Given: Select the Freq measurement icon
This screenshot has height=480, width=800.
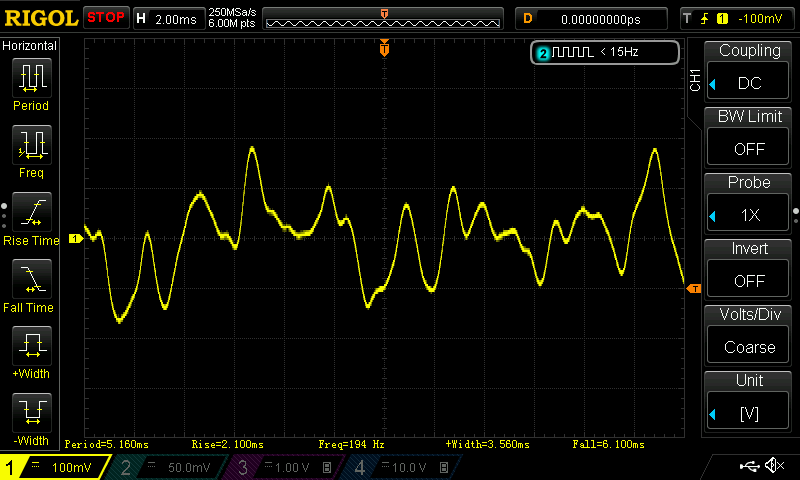Looking at the screenshot, I should pyautogui.click(x=31, y=146).
